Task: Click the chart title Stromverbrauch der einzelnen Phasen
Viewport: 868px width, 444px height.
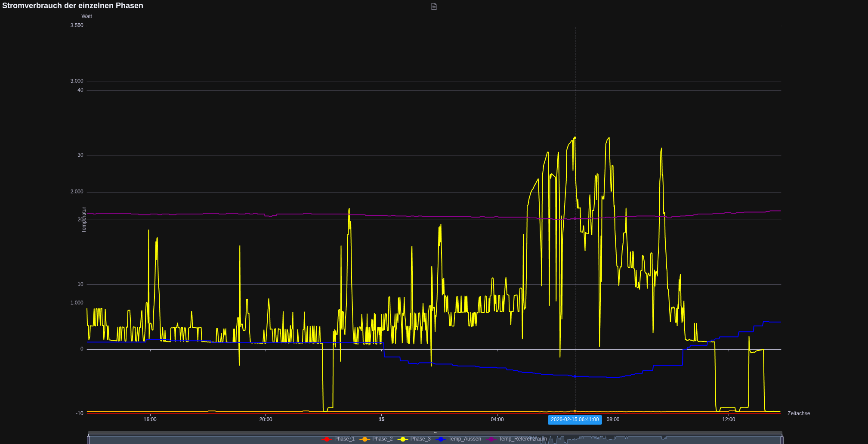Action: pyautogui.click(x=73, y=6)
